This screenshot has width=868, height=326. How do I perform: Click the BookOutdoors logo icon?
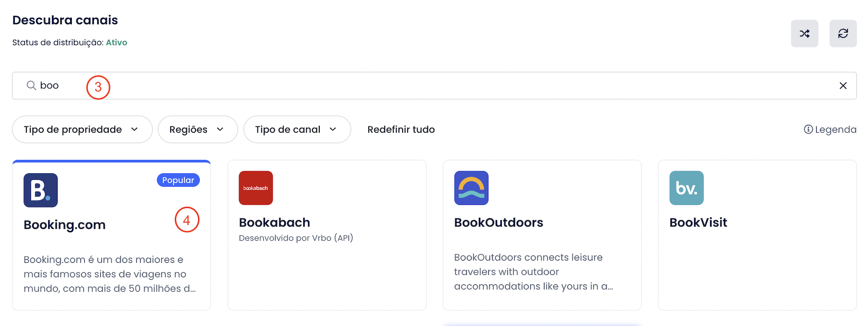click(x=471, y=188)
